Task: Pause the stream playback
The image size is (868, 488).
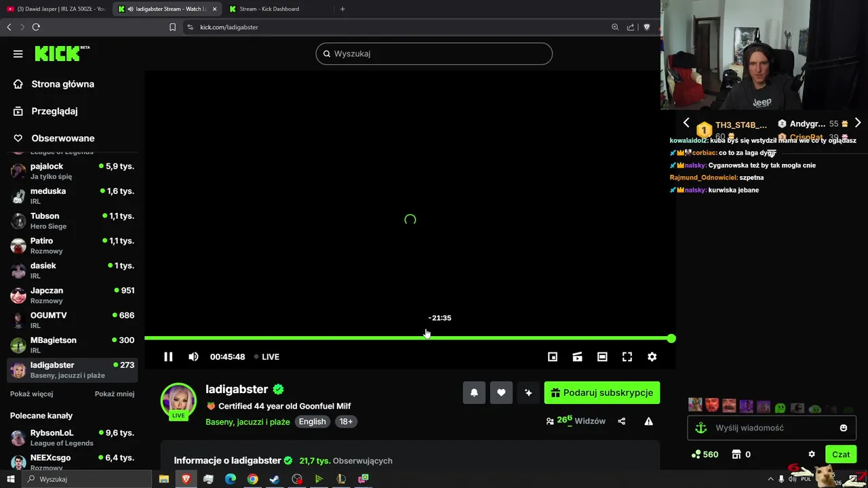Action: 168,357
